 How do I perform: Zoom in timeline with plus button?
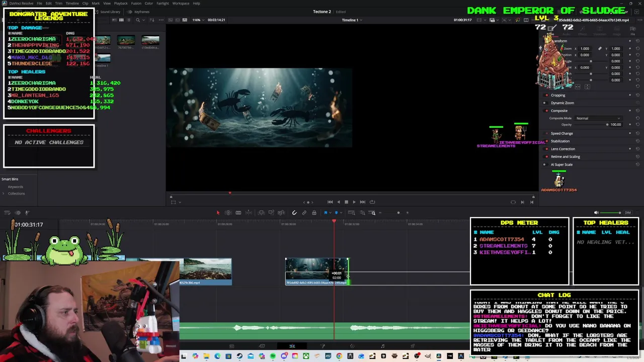point(408,213)
